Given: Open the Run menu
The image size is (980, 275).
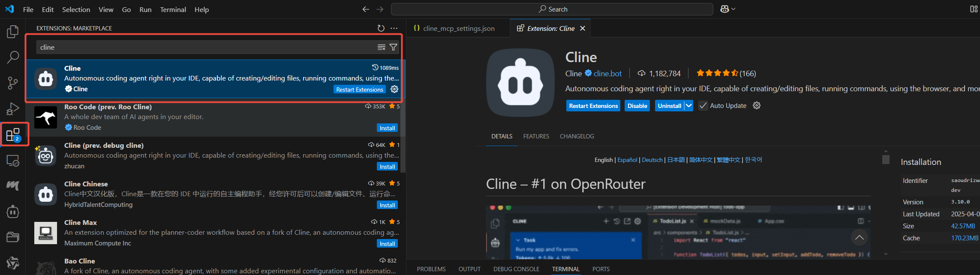Looking at the screenshot, I should click(145, 9).
